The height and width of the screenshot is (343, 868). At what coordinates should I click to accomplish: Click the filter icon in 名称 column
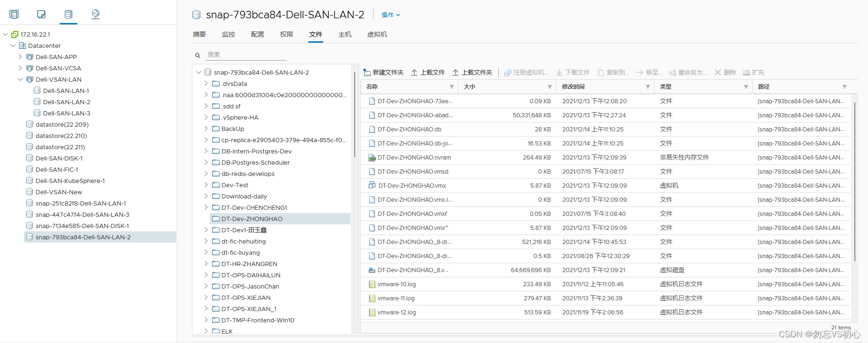(x=452, y=87)
